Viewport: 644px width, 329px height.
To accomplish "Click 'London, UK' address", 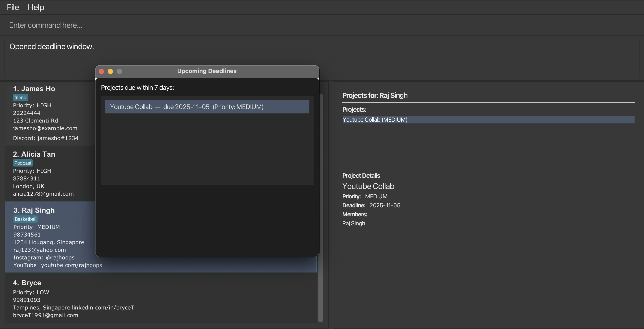I will [28, 186].
